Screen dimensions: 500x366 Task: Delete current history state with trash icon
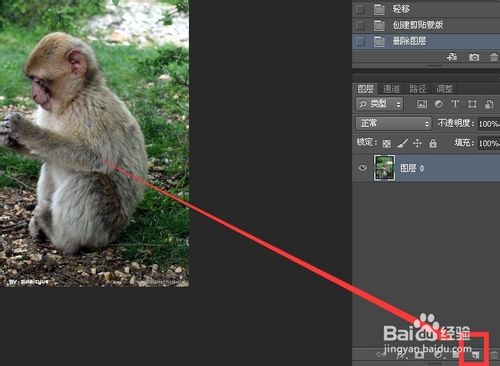point(494,57)
